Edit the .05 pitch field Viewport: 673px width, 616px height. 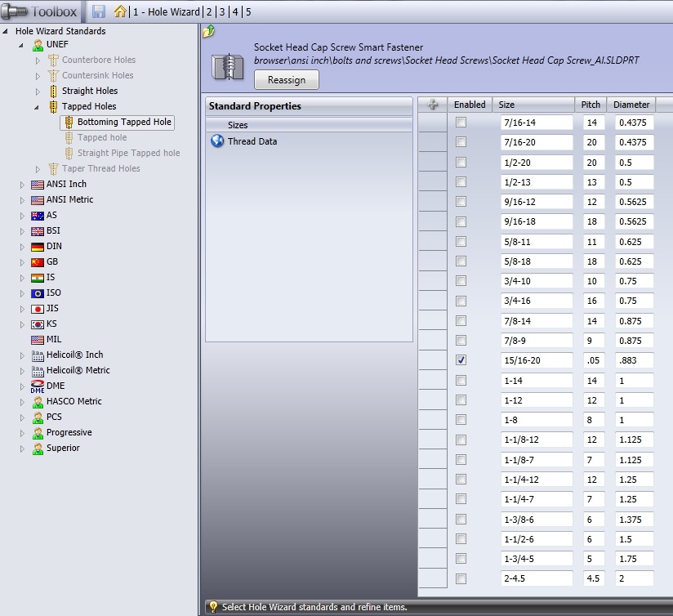tap(594, 360)
